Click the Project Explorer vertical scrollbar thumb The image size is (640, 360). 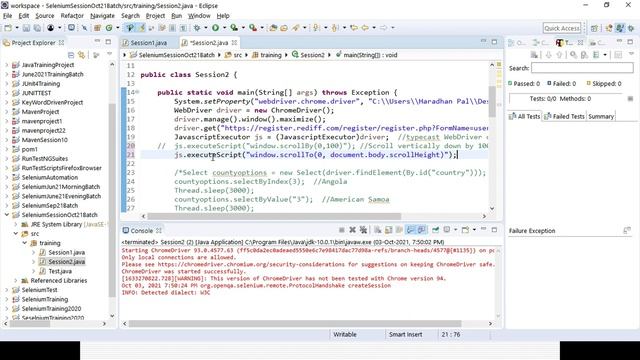[x=112, y=200]
